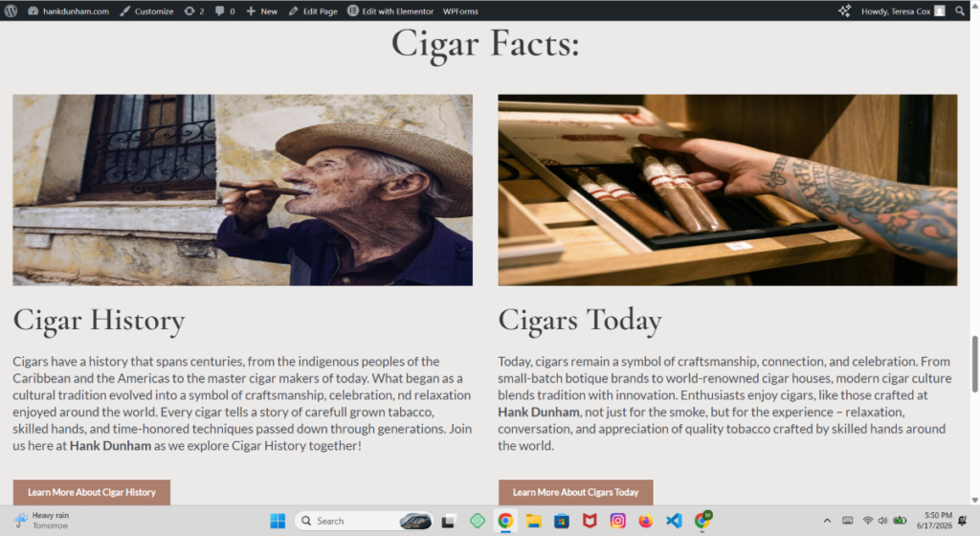Open the WordPress logo menu
980x536 pixels.
pos(11,11)
